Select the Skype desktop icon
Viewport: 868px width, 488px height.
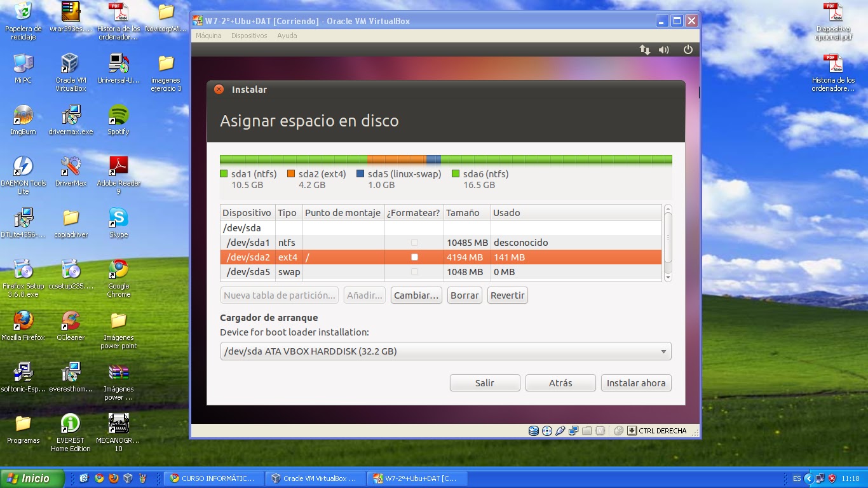(x=118, y=223)
